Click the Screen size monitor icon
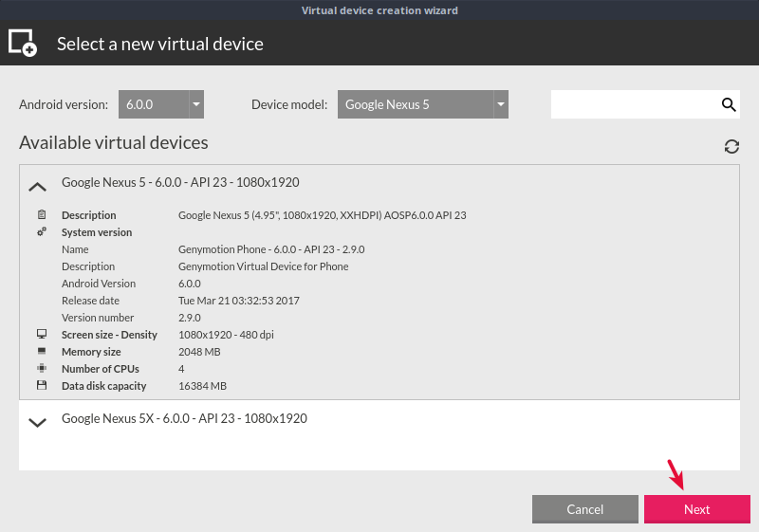The width and height of the screenshot is (759, 532). tap(42, 334)
